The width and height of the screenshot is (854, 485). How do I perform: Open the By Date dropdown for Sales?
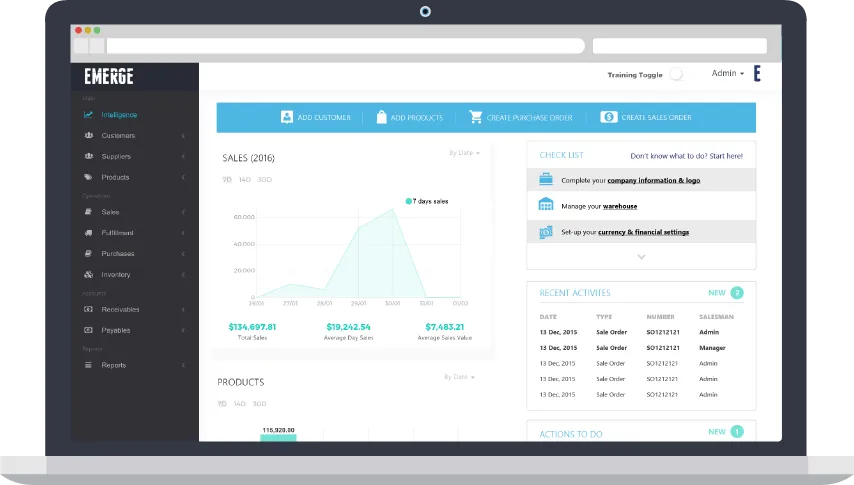click(464, 153)
